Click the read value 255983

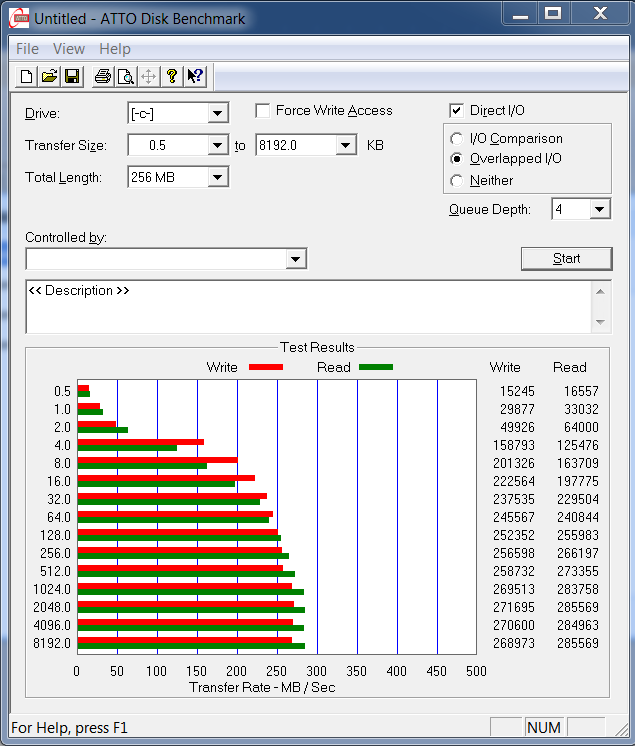click(x=577, y=535)
